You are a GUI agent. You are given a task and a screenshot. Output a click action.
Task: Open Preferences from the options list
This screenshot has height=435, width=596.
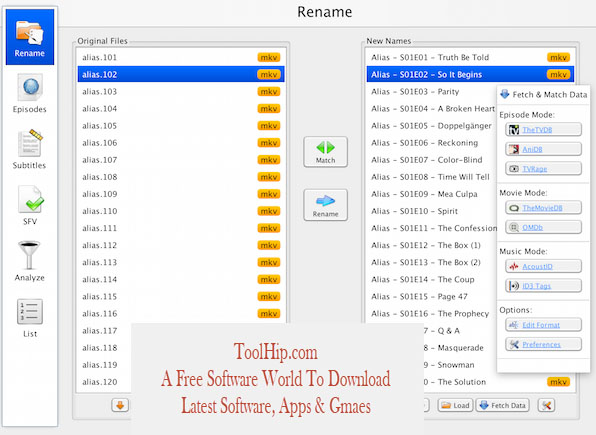pyautogui.click(x=543, y=344)
